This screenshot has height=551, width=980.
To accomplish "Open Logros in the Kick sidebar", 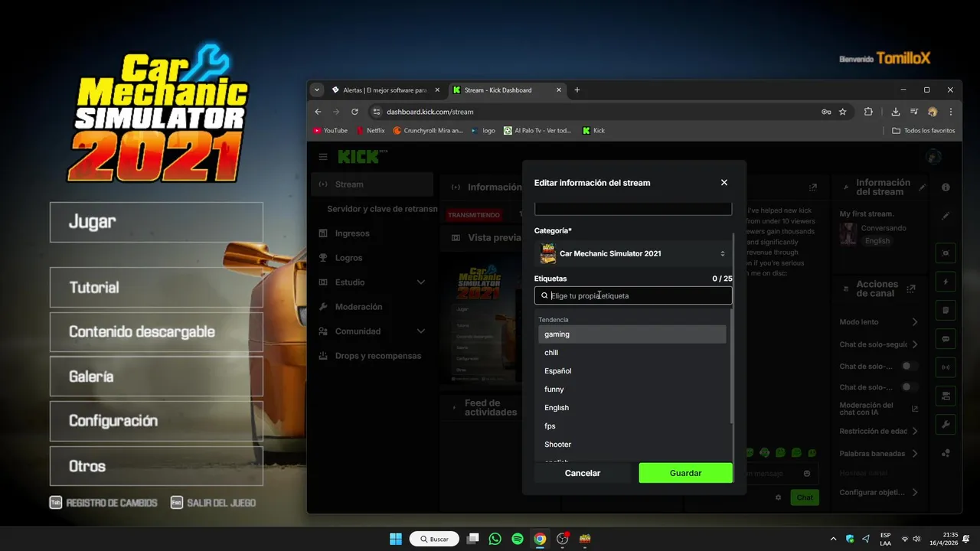I will tap(373, 258).
